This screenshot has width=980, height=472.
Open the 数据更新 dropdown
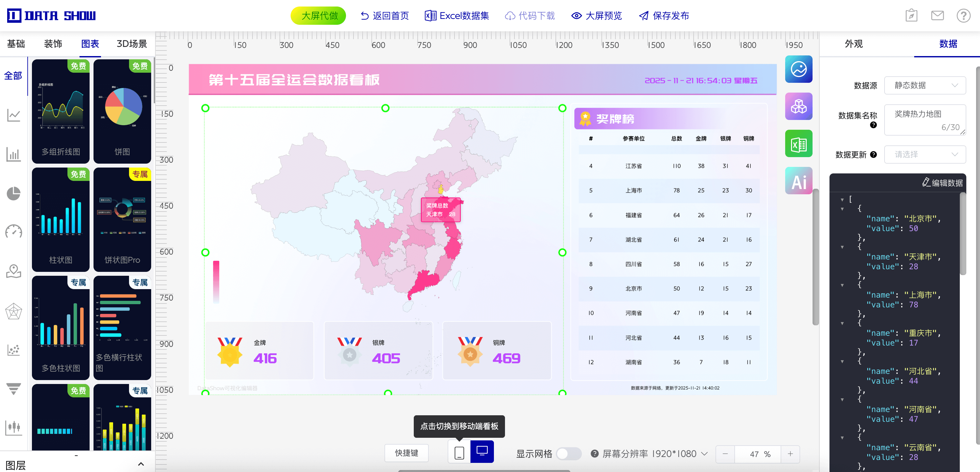click(x=925, y=155)
